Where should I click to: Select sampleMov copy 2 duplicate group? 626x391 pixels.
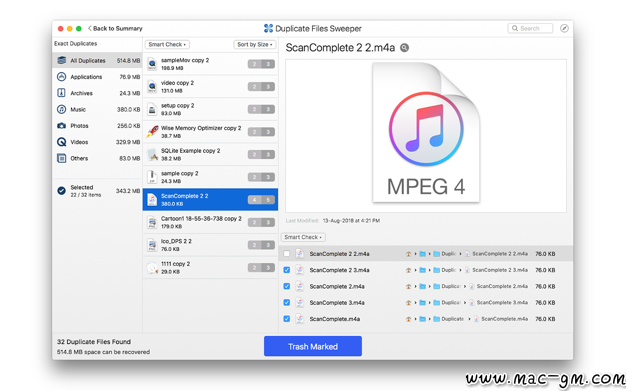[210, 64]
